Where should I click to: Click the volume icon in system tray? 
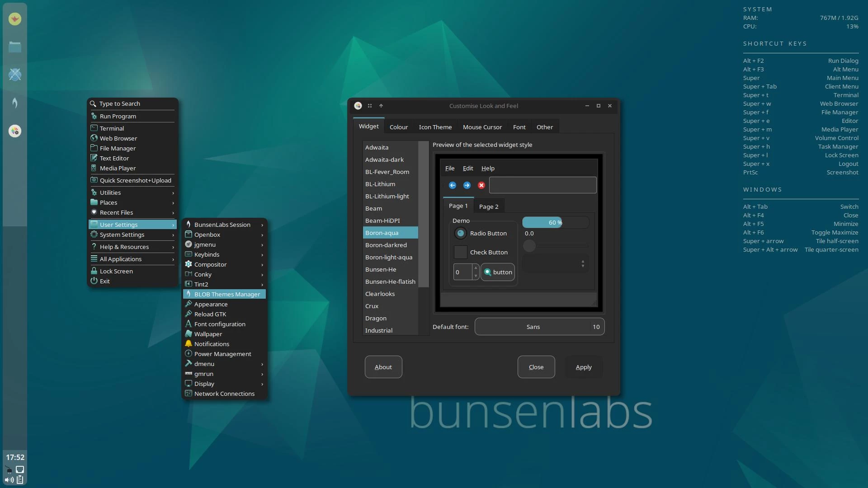9,480
